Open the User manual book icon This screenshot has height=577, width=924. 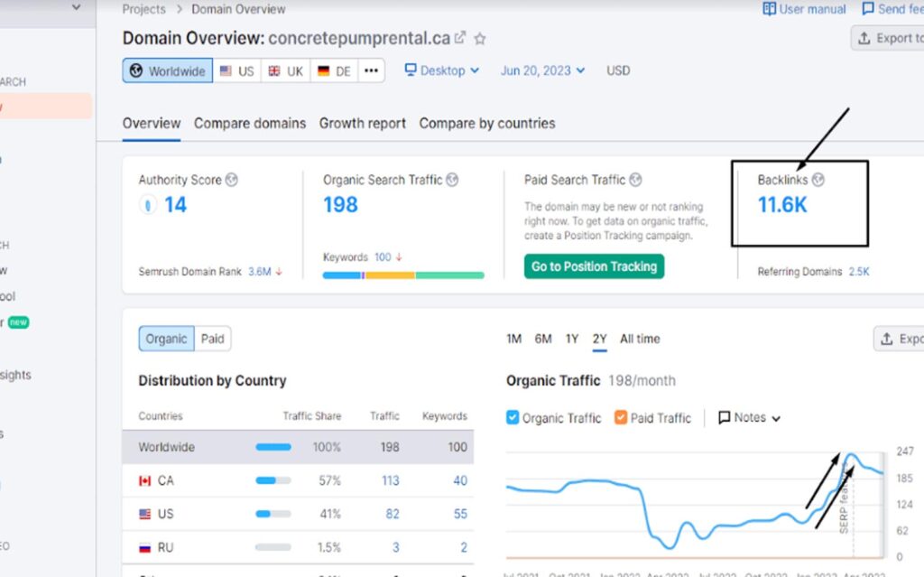pyautogui.click(x=769, y=9)
